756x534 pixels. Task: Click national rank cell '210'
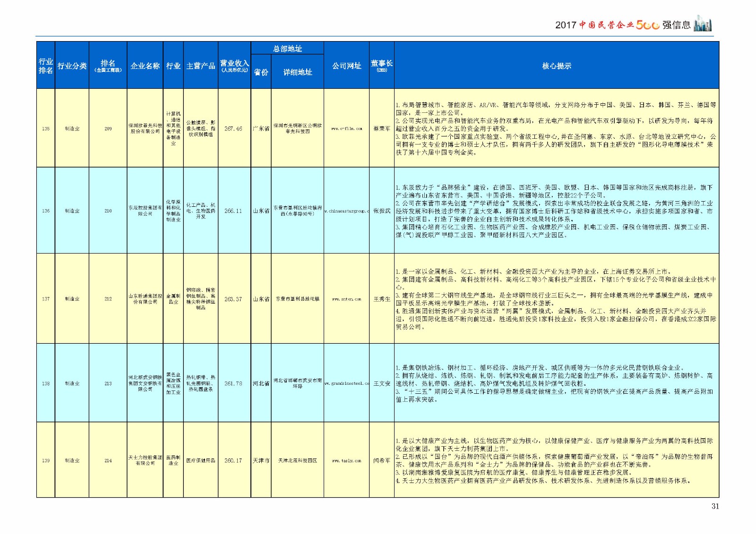point(108,211)
